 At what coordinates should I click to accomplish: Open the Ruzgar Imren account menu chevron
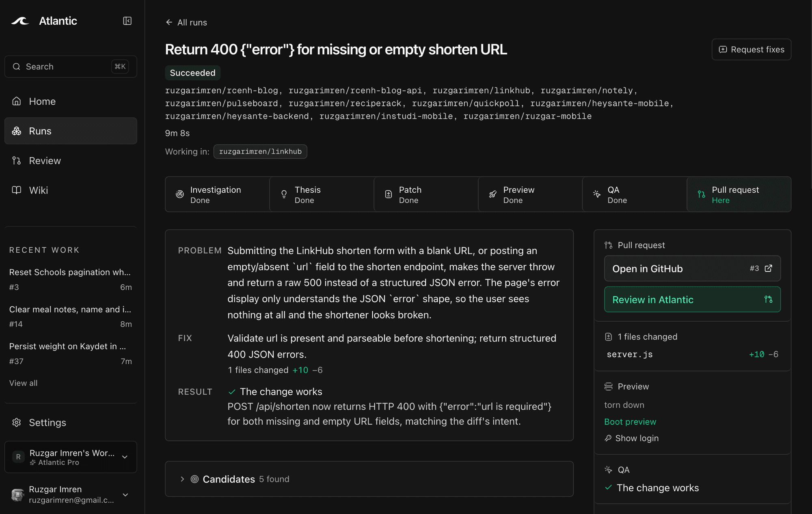point(125,495)
